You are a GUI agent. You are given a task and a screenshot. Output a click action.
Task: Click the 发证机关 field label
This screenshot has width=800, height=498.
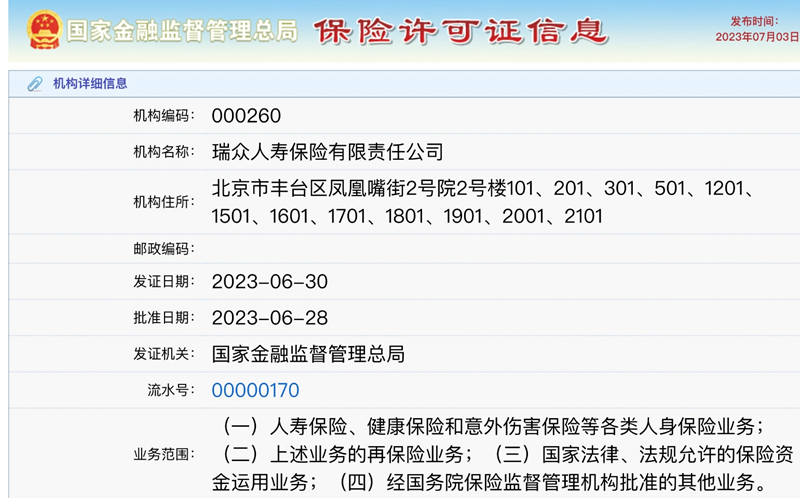tap(164, 354)
